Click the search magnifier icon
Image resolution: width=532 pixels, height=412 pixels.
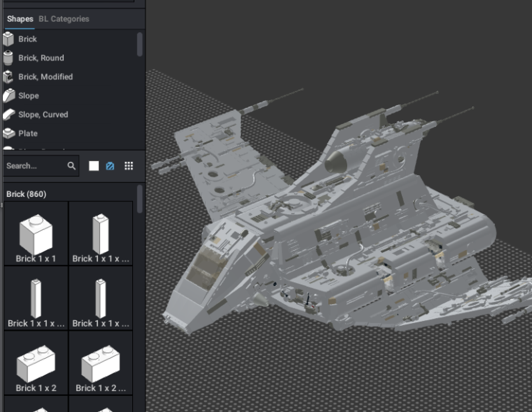72,165
